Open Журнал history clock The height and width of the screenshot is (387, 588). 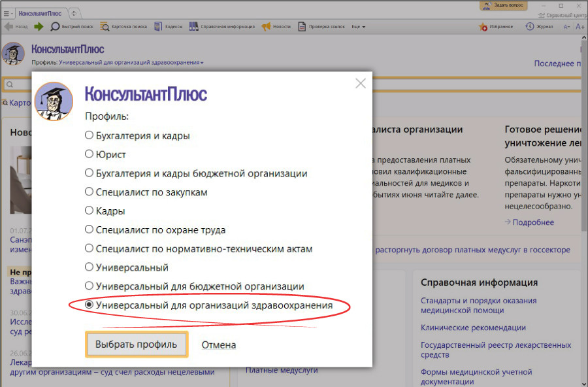[539, 27]
